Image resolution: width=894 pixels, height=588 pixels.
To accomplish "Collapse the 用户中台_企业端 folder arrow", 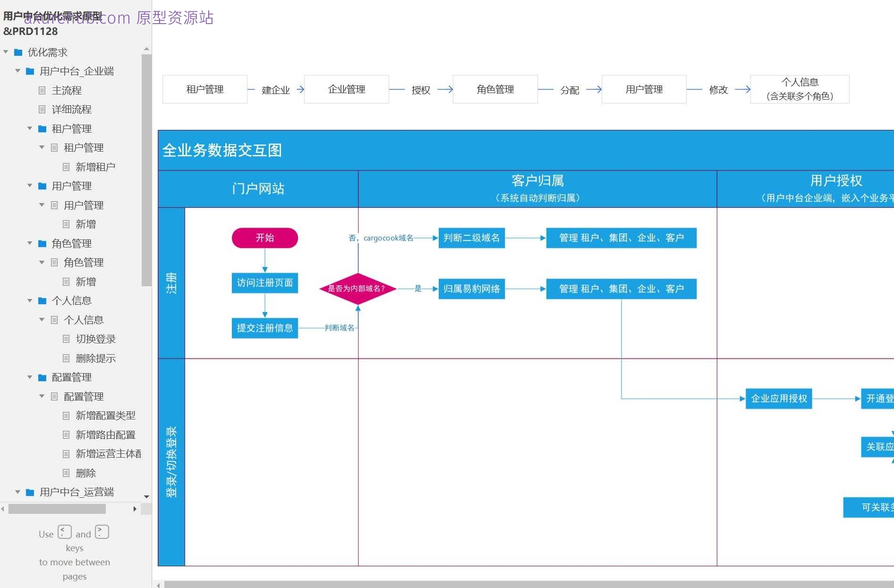I will click(17, 71).
